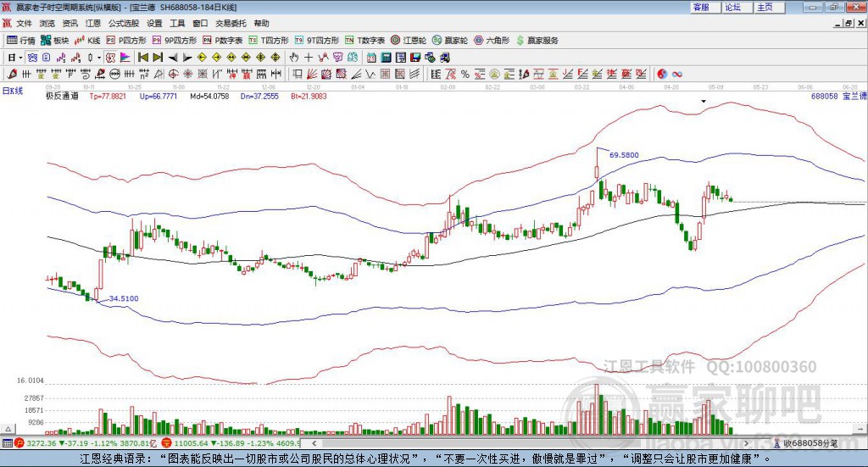Open the 帮助 menu

click(x=261, y=23)
